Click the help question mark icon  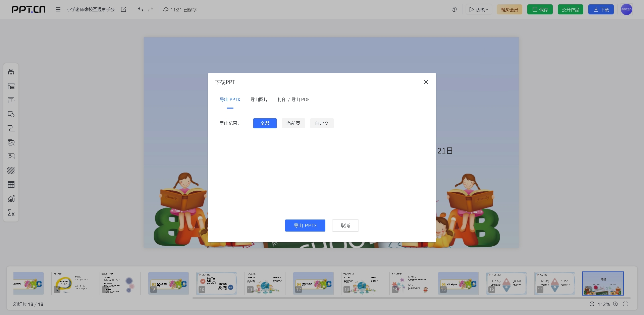(x=454, y=9)
